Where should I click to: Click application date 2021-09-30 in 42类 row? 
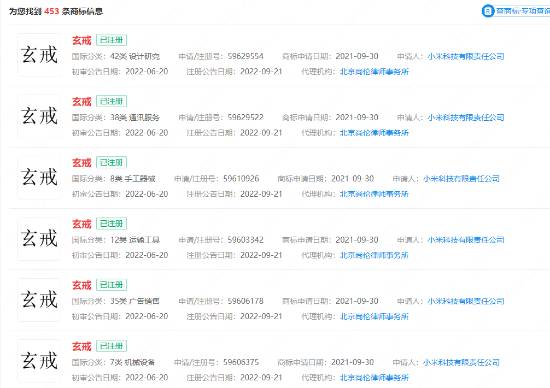pyautogui.click(x=357, y=56)
